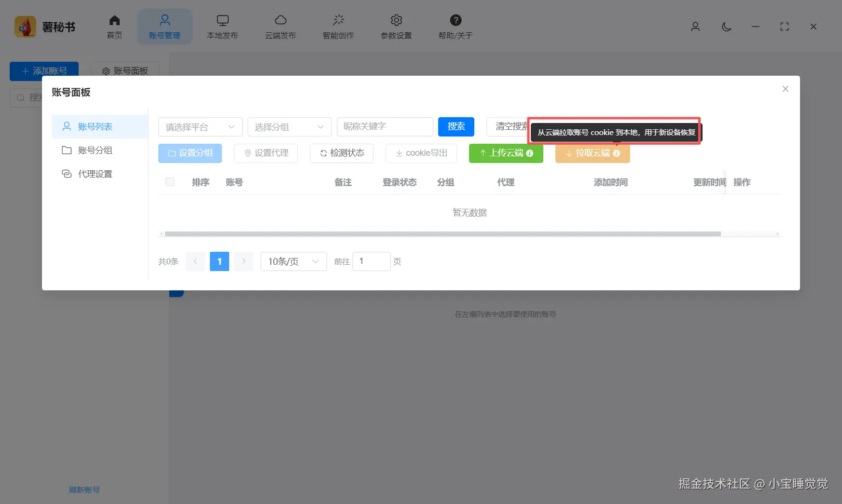Screen dimensions: 842x504
Task: Click the 刷新账号 refresh link
Action: point(84,489)
